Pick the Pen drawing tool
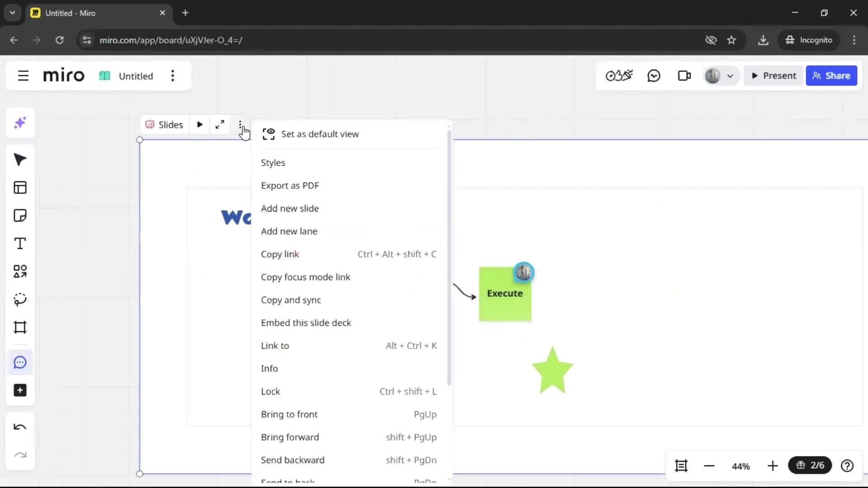 20,300
